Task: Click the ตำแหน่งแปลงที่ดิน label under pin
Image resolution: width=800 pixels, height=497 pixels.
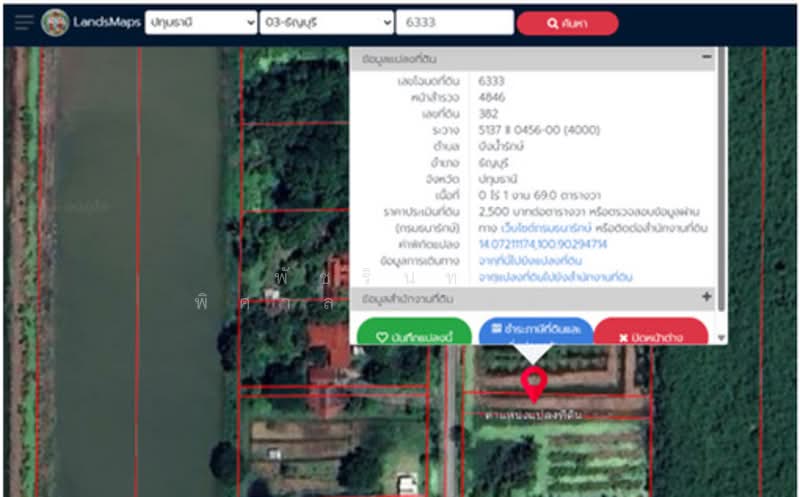Action: (x=533, y=415)
